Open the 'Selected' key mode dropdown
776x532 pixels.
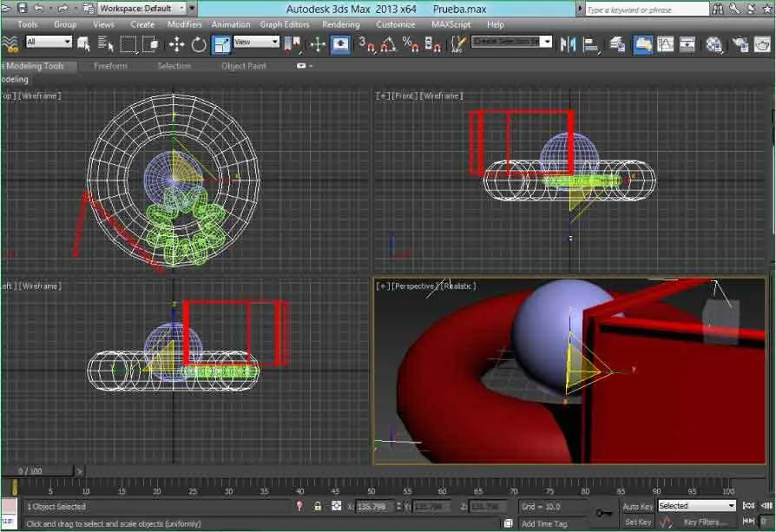point(697,505)
